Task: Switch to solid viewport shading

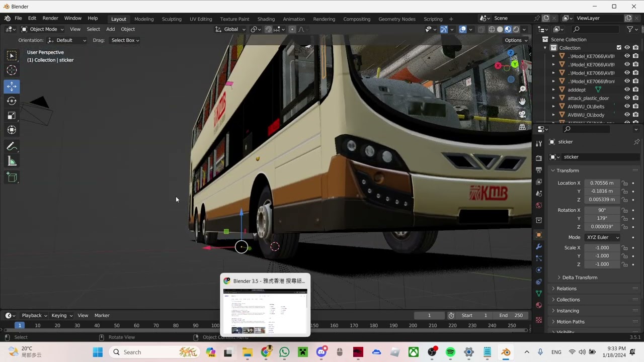Action: (x=500, y=29)
